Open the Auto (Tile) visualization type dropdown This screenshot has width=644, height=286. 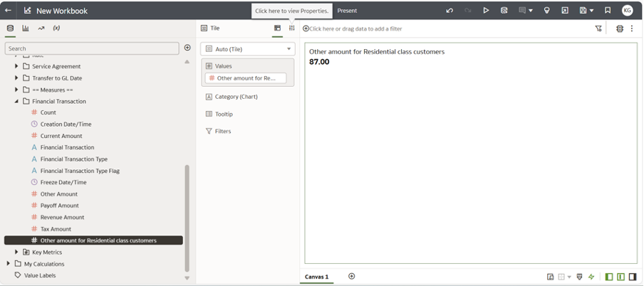(247, 49)
